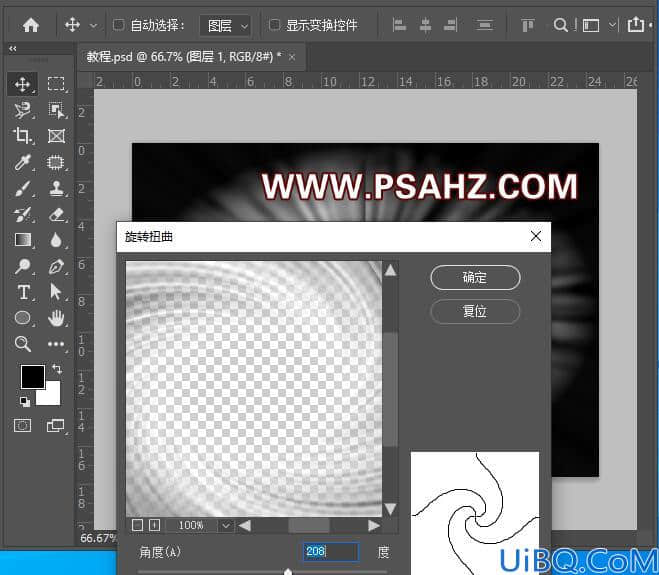659x575 pixels.
Task: Click the twirl filter preview image
Action: [x=254, y=389]
